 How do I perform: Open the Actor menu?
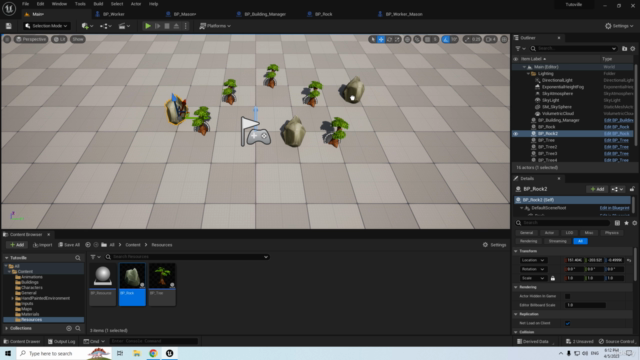tap(136, 4)
